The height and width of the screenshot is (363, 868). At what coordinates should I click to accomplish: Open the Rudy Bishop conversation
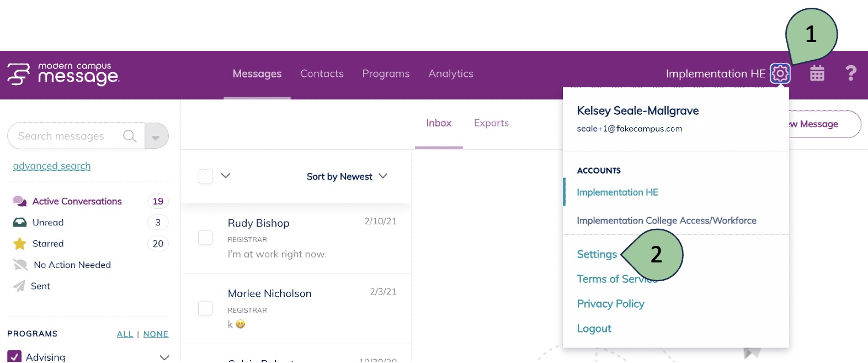(296, 238)
